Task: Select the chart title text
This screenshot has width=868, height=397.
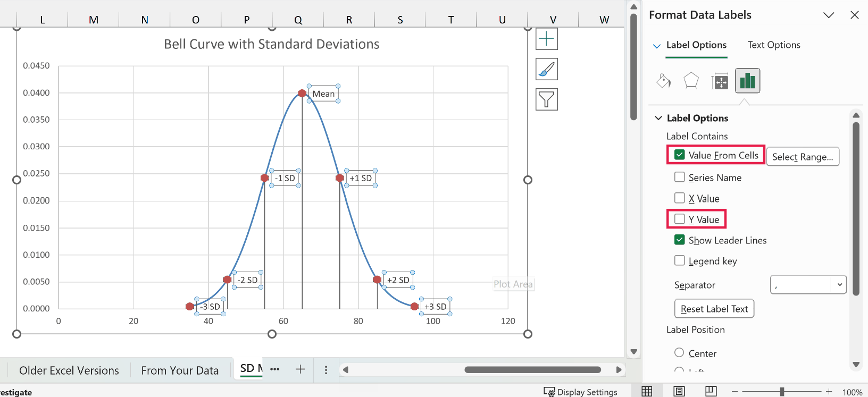Action: pyautogui.click(x=271, y=44)
